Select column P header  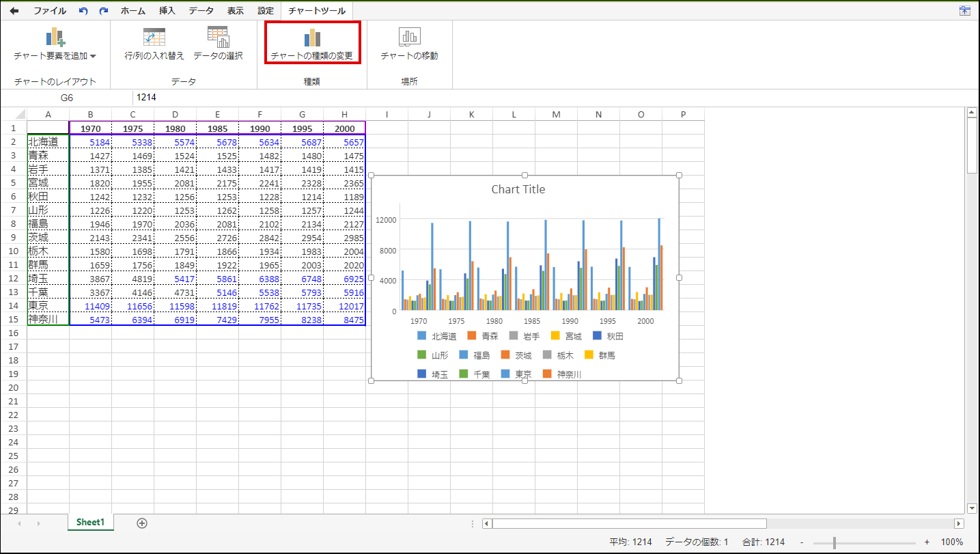(x=683, y=114)
